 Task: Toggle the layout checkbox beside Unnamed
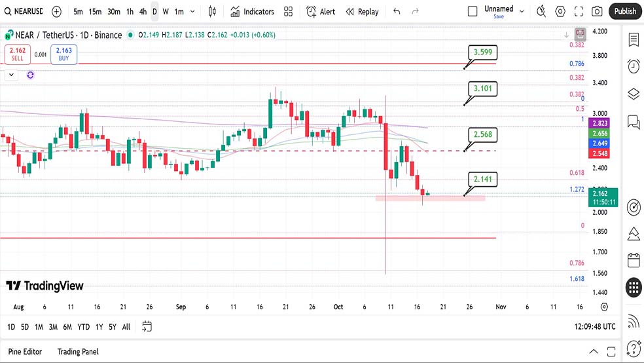tap(473, 11)
